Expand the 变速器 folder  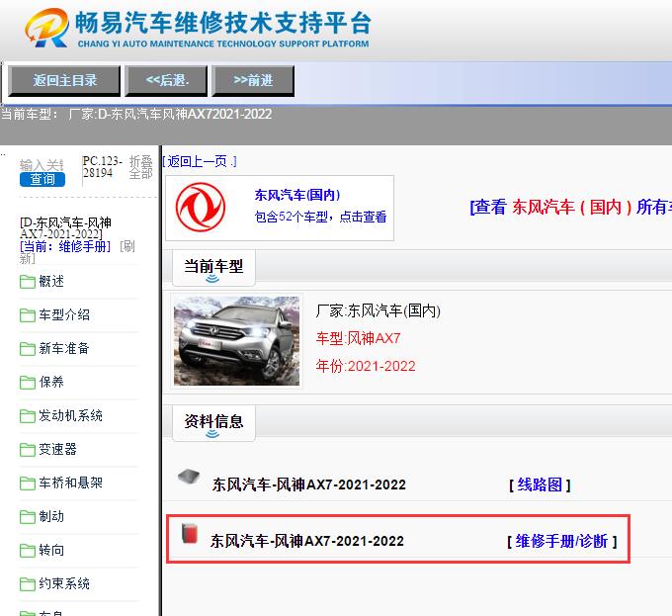[x=57, y=449]
